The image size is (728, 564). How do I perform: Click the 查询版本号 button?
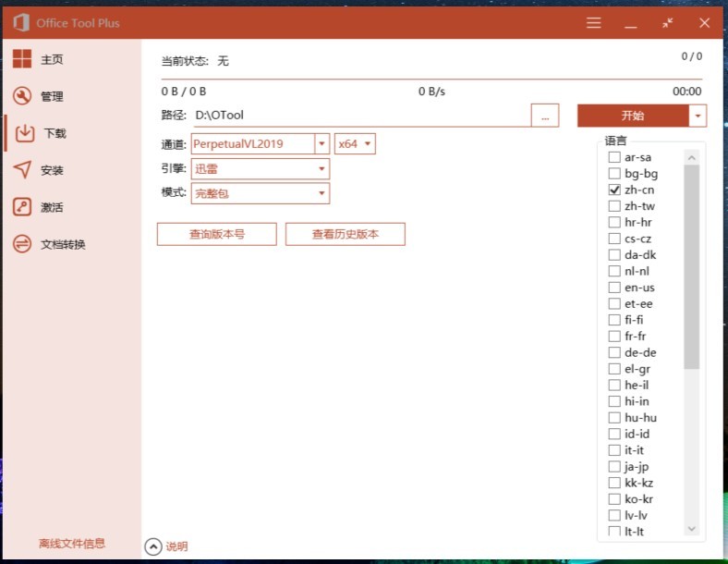coord(217,234)
